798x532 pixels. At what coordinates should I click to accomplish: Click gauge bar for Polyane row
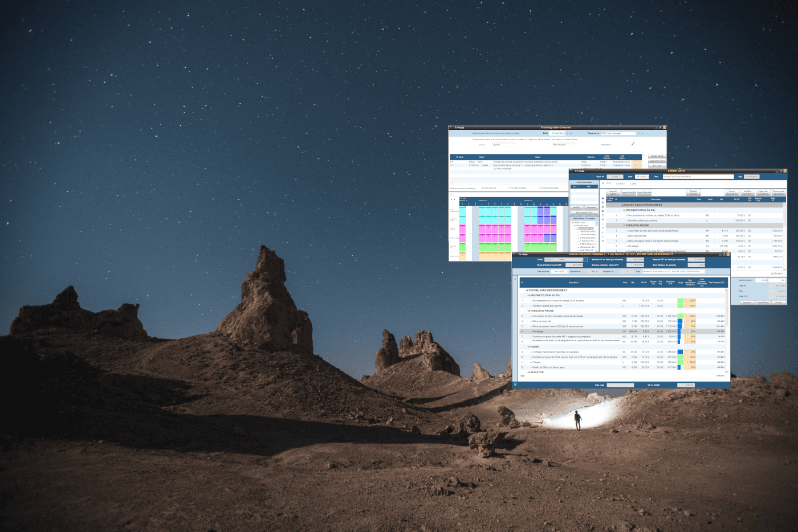click(x=681, y=362)
